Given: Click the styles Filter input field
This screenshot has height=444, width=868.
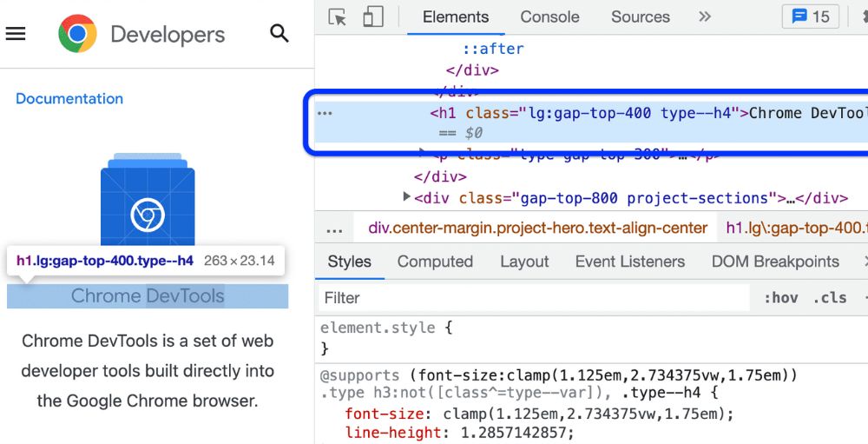Looking at the screenshot, I should [x=533, y=298].
